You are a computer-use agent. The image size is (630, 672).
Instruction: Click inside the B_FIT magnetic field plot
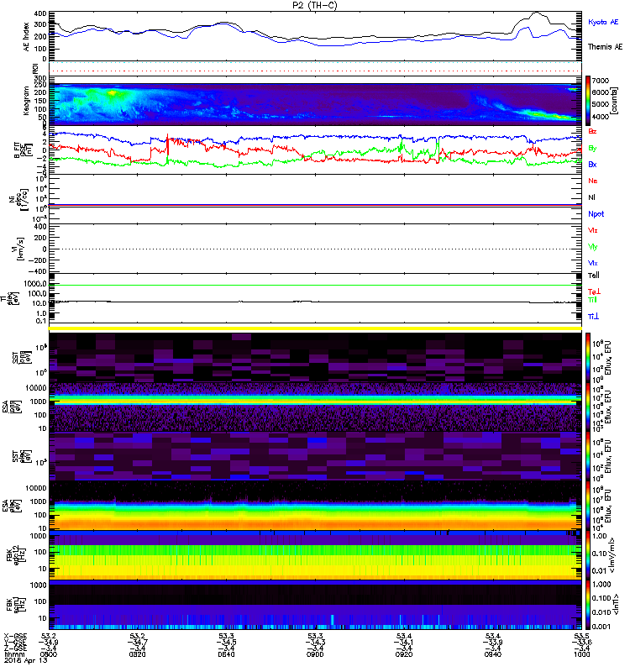(315, 150)
